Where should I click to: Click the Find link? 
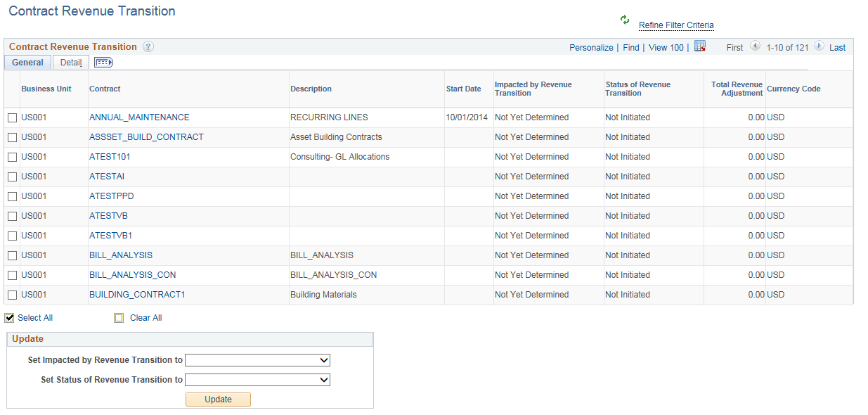tap(630, 46)
